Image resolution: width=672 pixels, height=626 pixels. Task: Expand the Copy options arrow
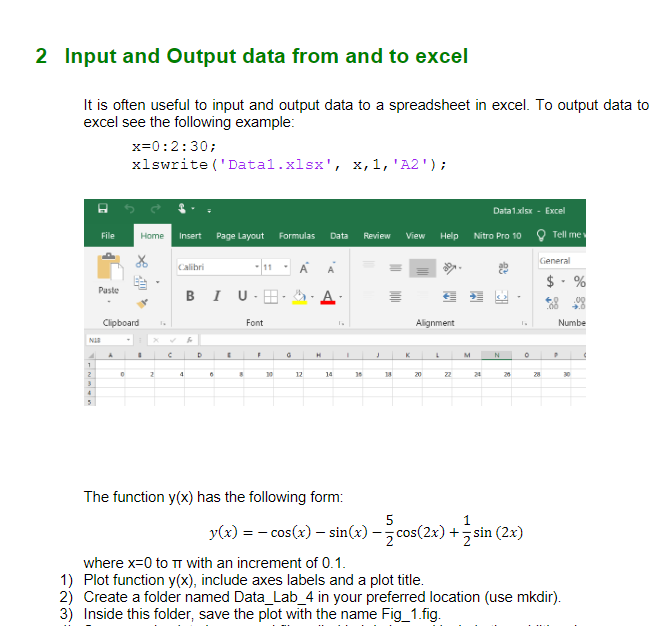(x=158, y=282)
